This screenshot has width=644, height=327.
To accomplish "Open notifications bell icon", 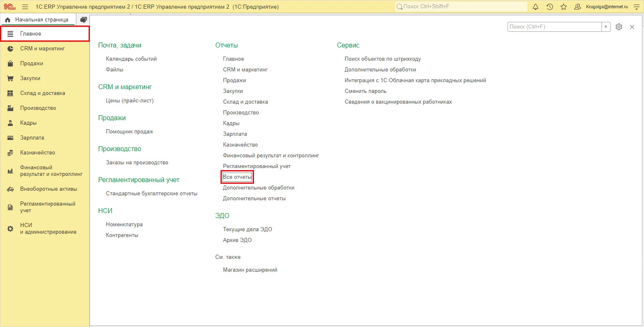I will tap(536, 7).
